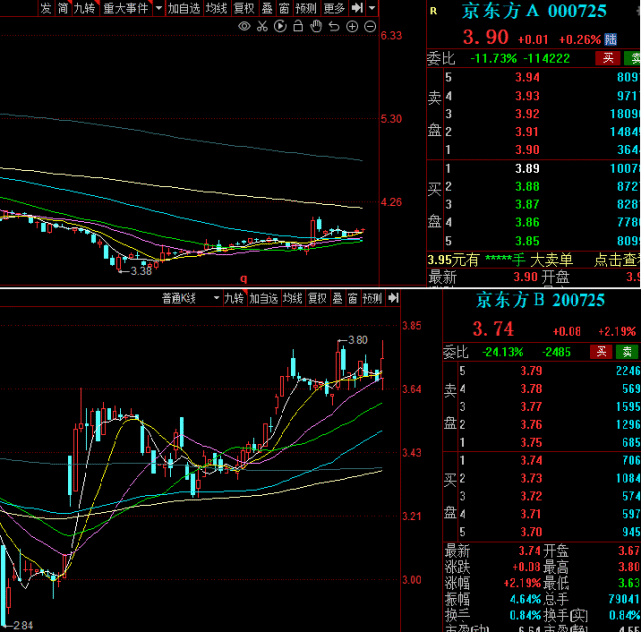641x632 pixels.
Task: Click 京东方B price 3.74 headline
Action: [493, 329]
